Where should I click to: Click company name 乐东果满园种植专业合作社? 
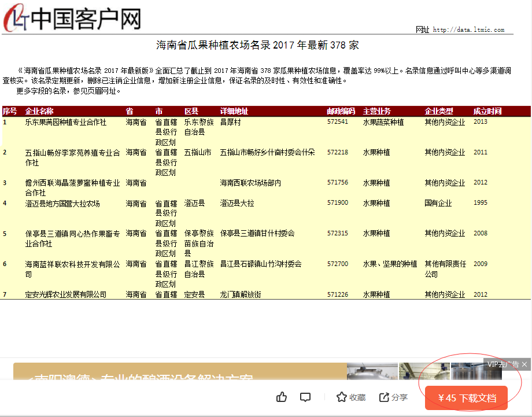pos(66,122)
